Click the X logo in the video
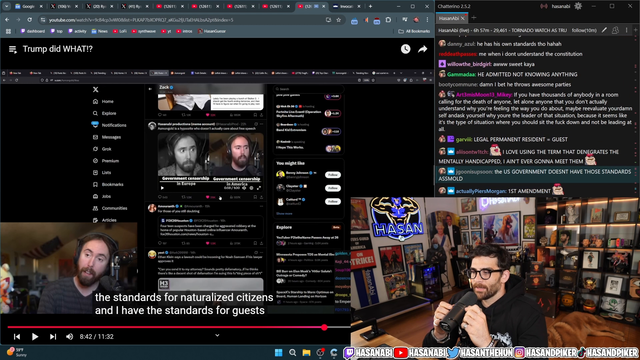 coord(96,89)
